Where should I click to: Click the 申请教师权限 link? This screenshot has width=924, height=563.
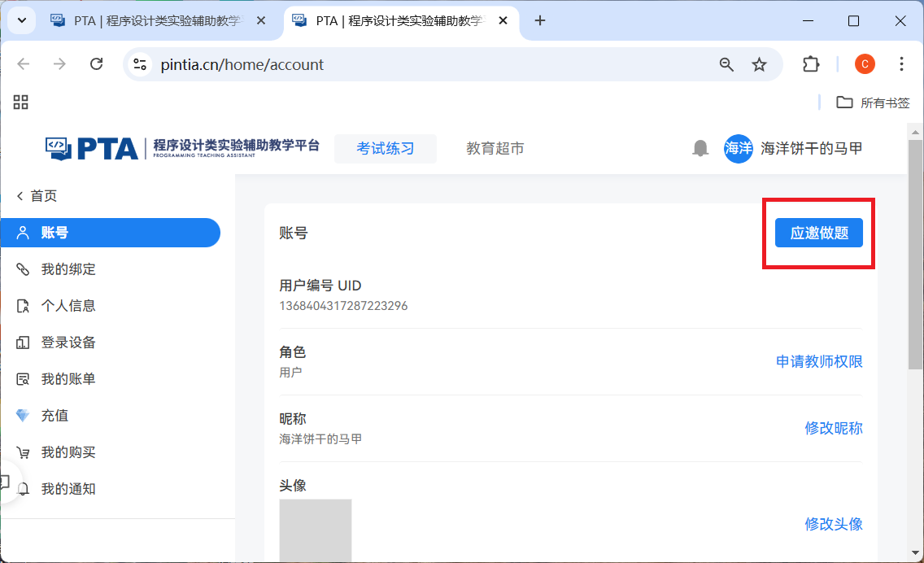pyautogui.click(x=819, y=362)
